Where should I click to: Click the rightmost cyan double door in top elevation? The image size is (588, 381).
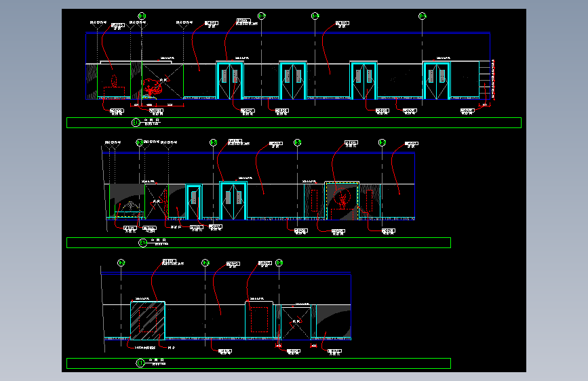(437, 80)
